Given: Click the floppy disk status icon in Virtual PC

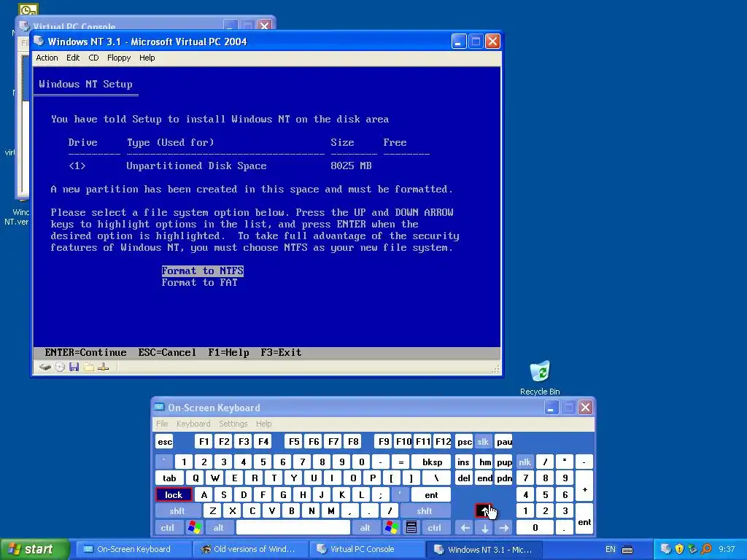Looking at the screenshot, I should [x=74, y=367].
